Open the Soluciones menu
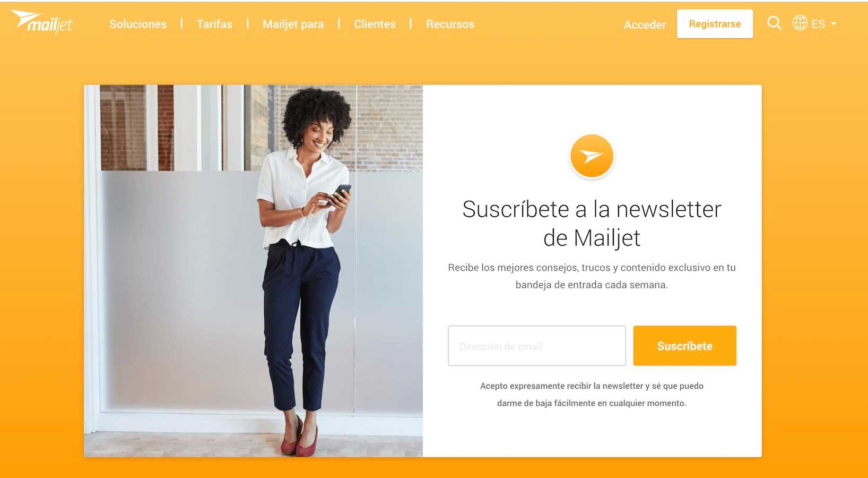The height and width of the screenshot is (478, 868). tap(138, 24)
